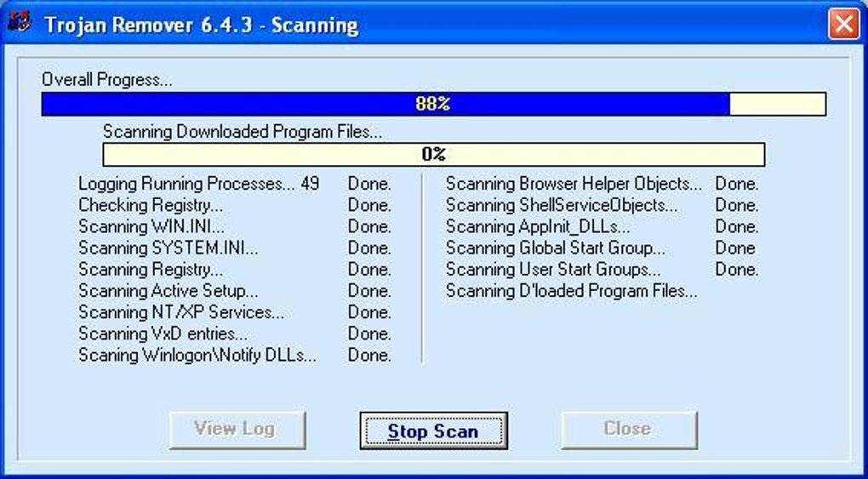Click 'Done.' beside Scanning User Start Groups
Screen dimensions: 868x479
click(x=737, y=269)
